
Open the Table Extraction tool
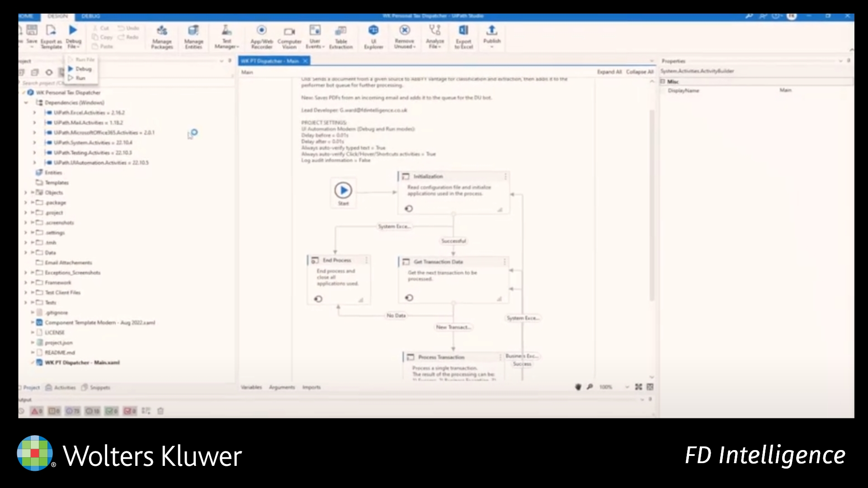pyautogui.click(x=340, y=36)
